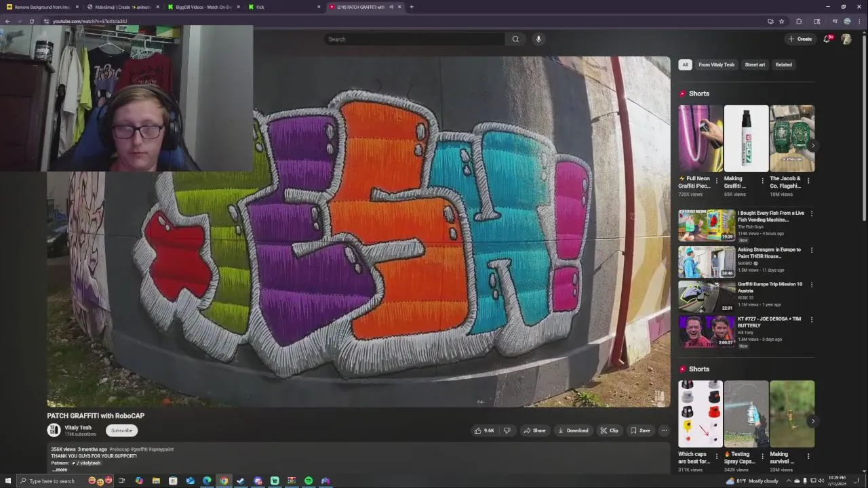The image size is (868, 488).
Task: Dislike the video with thumbs down
Action: [507, 430]
